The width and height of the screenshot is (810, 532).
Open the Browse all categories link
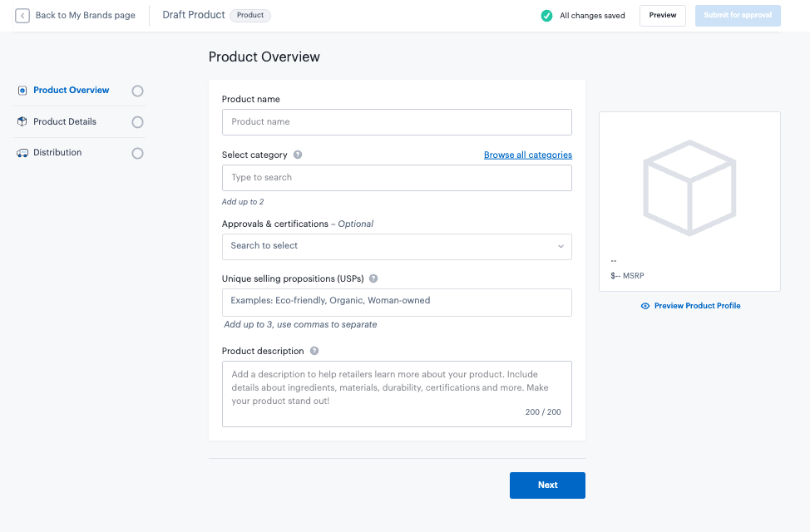click(527, 155)
